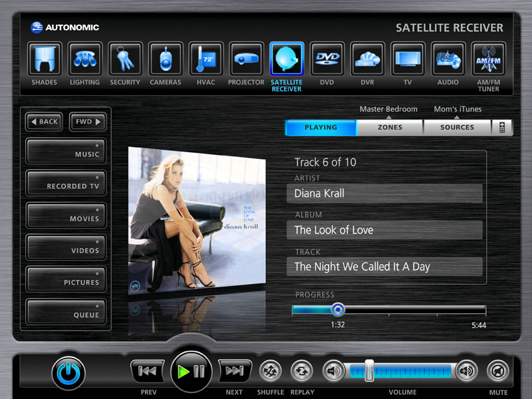Enable Replay mode
The height and width of the screenshot is (399, 532).
tap(301, 370)
